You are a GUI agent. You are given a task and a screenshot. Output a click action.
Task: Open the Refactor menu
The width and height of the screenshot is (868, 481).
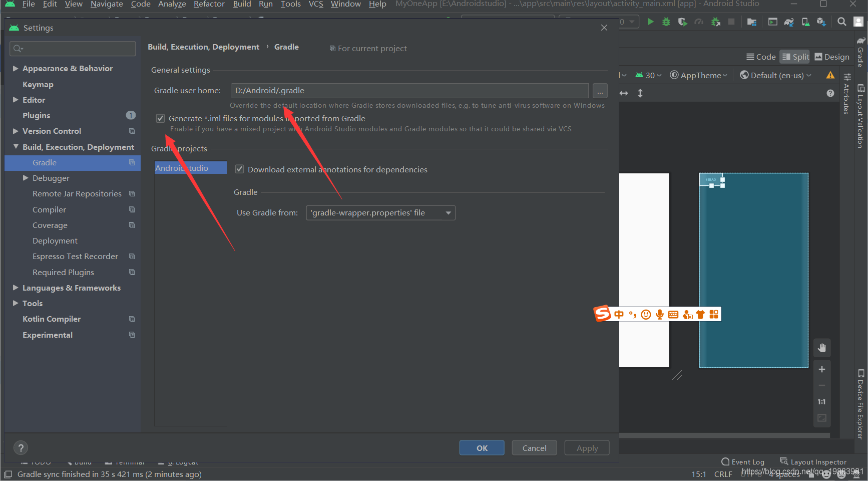point(209,4)
